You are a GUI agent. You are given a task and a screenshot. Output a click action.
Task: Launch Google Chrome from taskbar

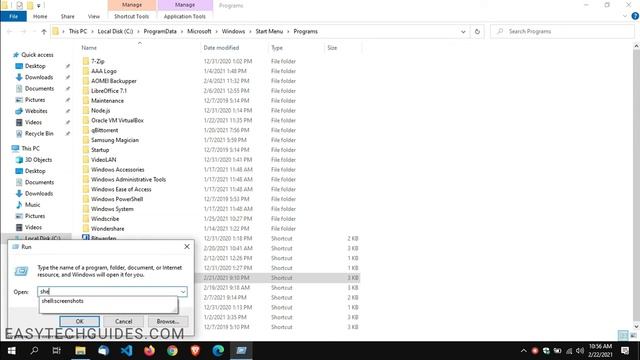pyautogui.click(x=172, y=351)
